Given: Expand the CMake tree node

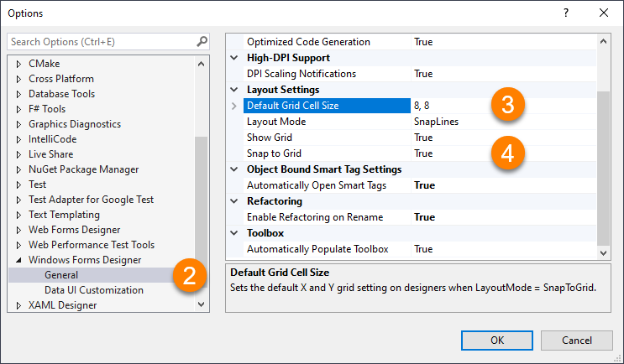Looking at the screenshot, I should (x=19, y=64).
